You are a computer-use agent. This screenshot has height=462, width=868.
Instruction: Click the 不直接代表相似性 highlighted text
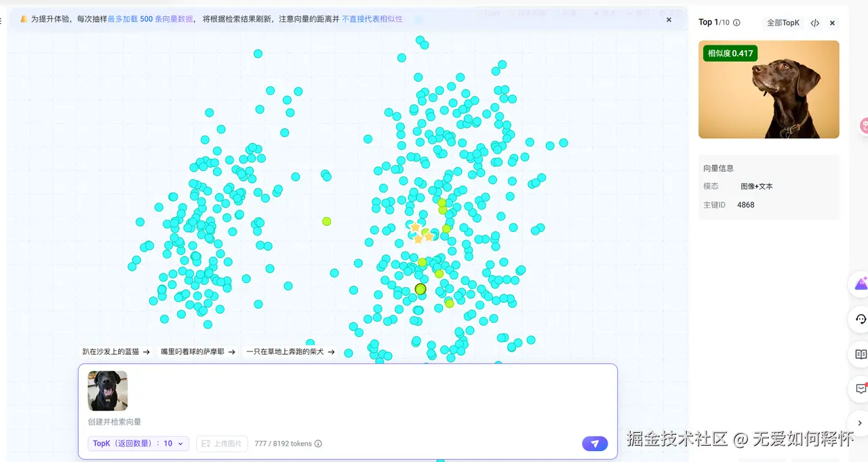tap(372, 20)
